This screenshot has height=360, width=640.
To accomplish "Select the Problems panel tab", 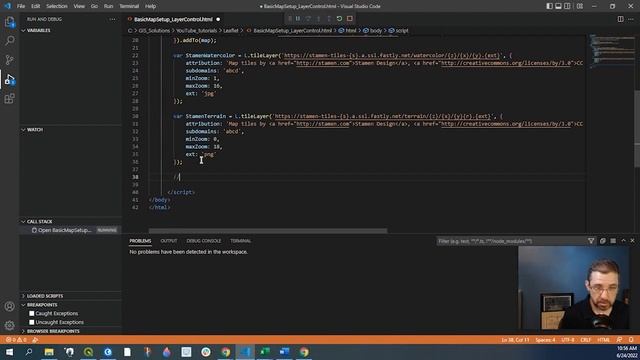I will (x=140, y=241).
